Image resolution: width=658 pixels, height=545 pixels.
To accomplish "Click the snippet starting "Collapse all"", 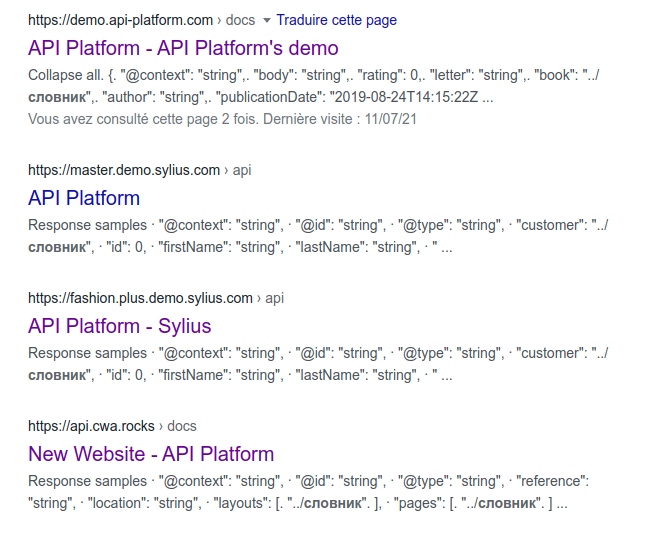I will click(x=313, y=86).
